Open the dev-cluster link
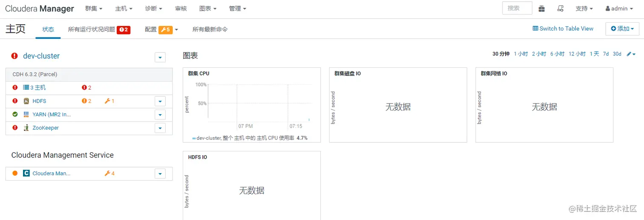Viewport: 644px width, 220px height. [x=41, y=56]
